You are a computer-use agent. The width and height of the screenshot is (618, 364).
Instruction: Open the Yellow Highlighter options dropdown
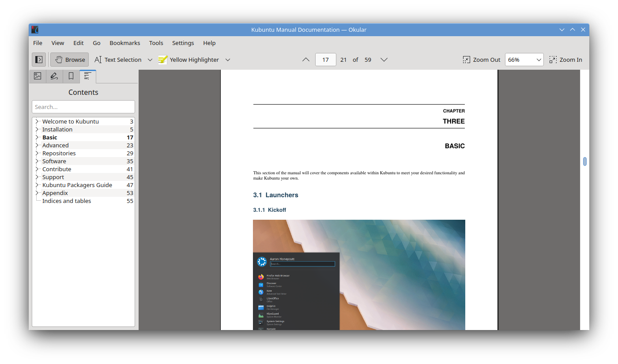click(228, 60)
